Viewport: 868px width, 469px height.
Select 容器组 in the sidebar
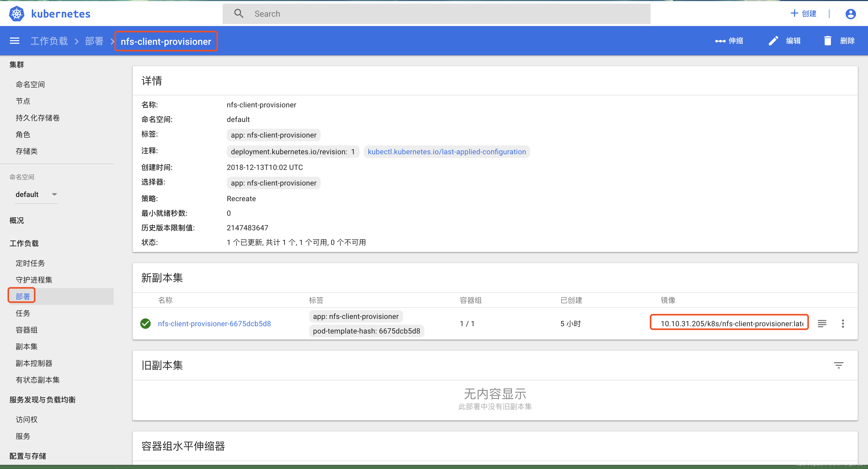[x=27, y=330]
